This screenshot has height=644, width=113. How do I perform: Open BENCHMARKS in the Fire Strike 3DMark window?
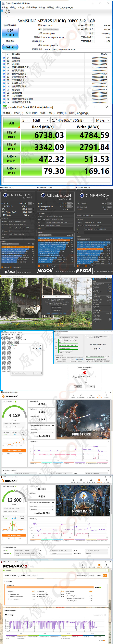81,396
